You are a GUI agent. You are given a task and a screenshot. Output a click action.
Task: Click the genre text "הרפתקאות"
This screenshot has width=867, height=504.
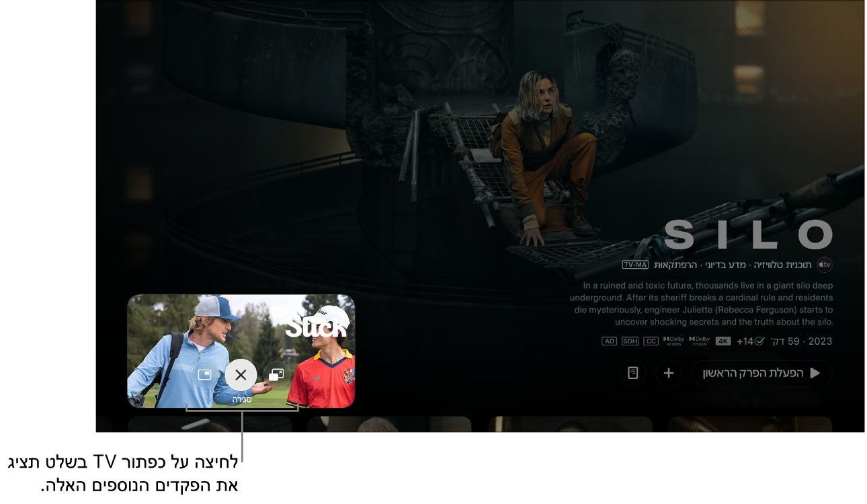677,265
